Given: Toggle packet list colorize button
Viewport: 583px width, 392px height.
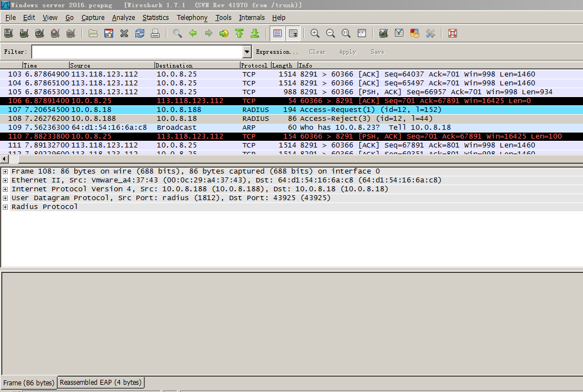Looking at the screenshot, I should 277,33.
